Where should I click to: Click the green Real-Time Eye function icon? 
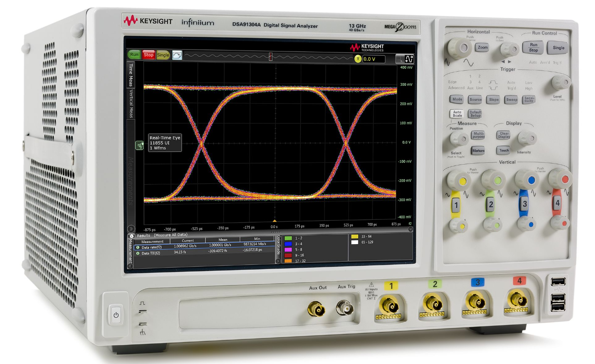coord(140,145)
